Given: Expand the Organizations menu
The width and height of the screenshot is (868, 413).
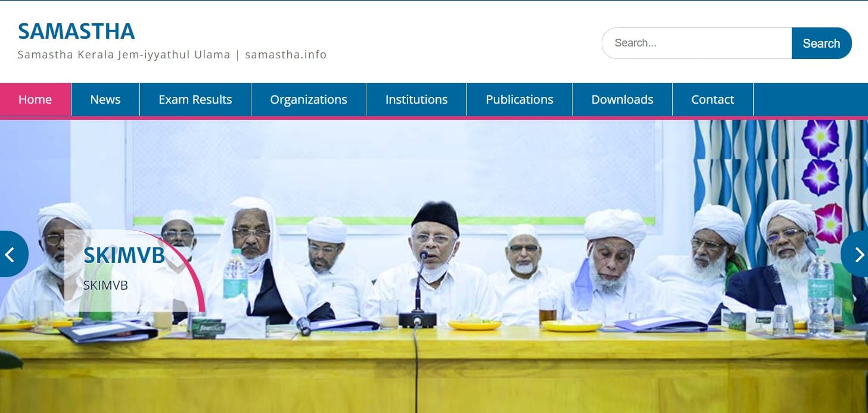Looking at the screenshot, I should coord(309,100).
